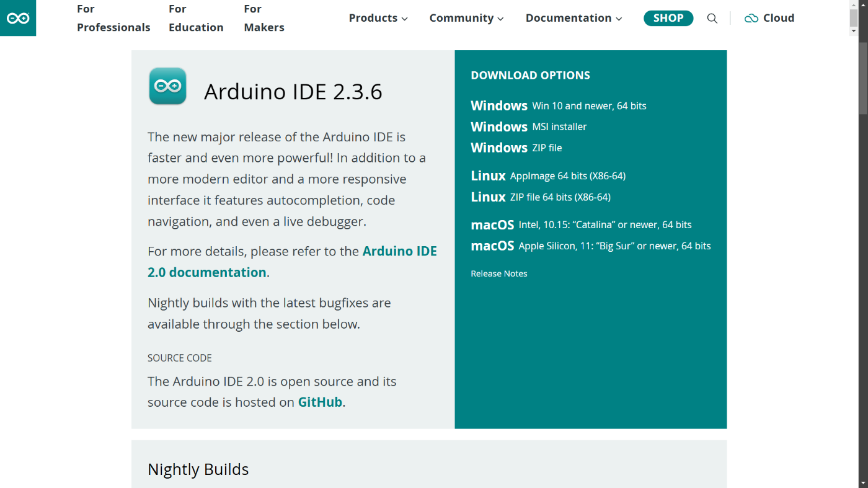Open Arduino IDE 2.0 documentation link
Image resolution: width=868 pixels, height=488 pixels.
coord(292,262)
